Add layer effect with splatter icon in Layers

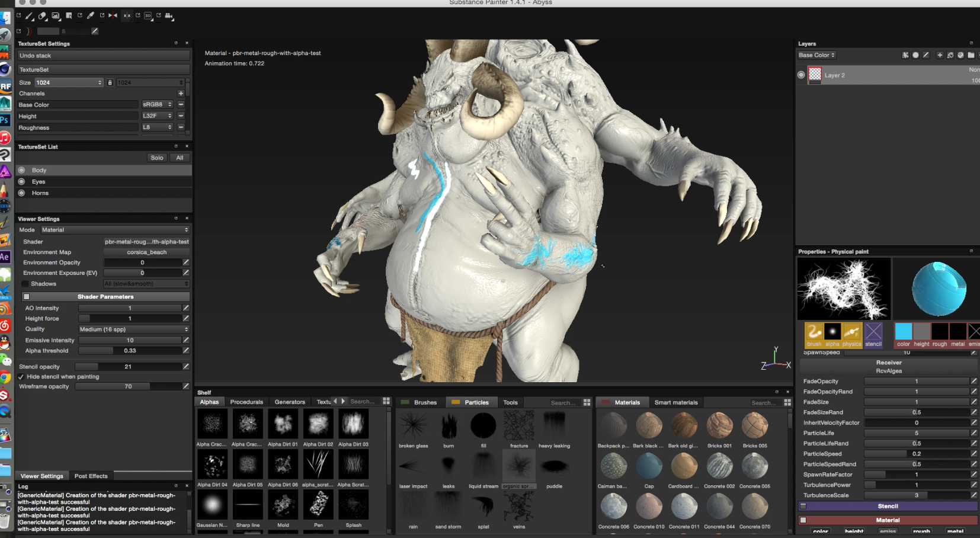pos(905,55)
